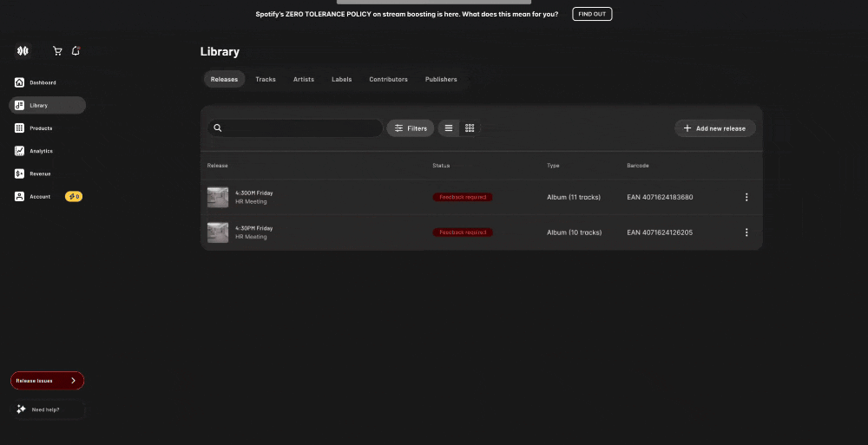The image size is (868, 445).
Task: Open Revenue in sidebar
Action: tap(47, 173)
